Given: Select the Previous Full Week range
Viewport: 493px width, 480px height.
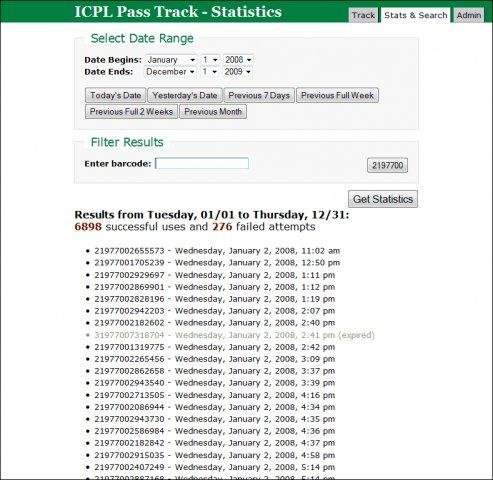Looking at the screenshot, I should [337, 95].
